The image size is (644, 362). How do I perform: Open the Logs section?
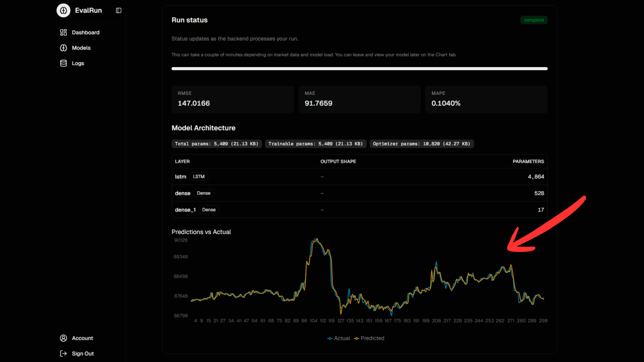coord(78,63)
